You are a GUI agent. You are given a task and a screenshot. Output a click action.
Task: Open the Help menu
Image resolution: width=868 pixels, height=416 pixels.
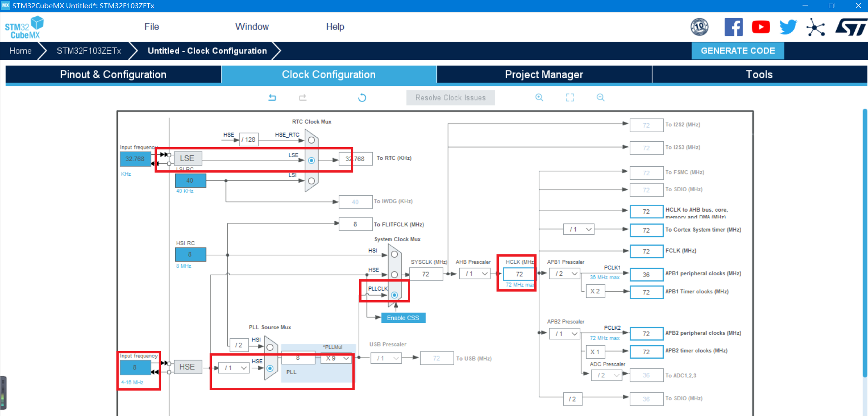(335, 27)
